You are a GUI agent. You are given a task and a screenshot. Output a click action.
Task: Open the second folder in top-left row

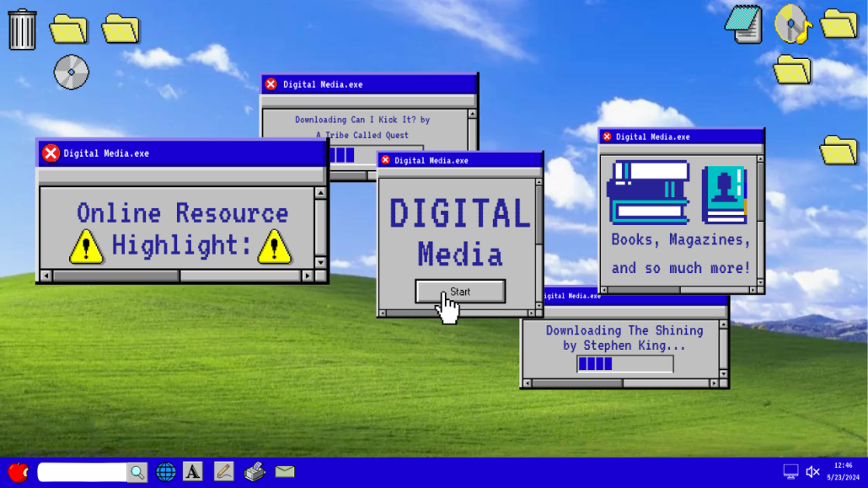[121, 29]
